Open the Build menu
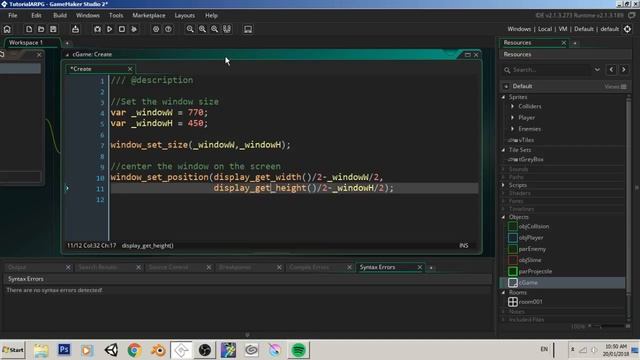640x360 pixels. 60,15
